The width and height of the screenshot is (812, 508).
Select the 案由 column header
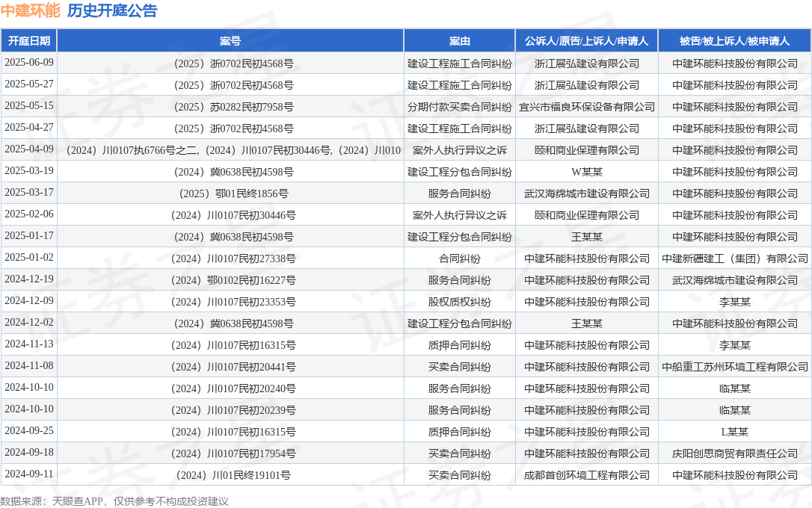click(x=459, y=41)
